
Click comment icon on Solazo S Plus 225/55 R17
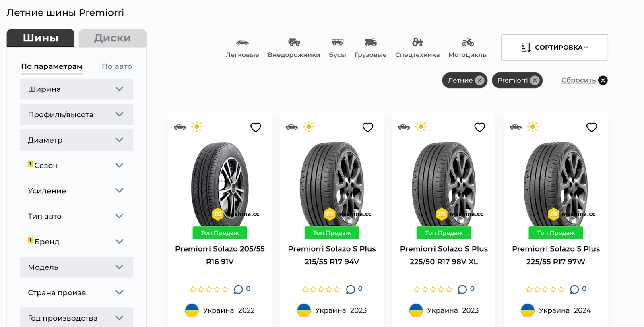click(x=574, y=289)
